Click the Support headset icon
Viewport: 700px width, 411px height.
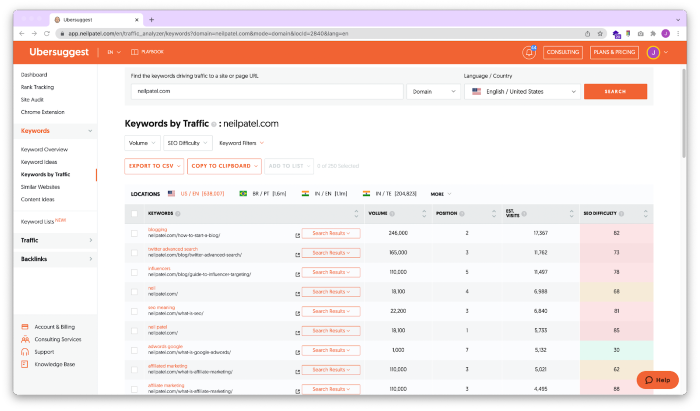coord(25,352)
